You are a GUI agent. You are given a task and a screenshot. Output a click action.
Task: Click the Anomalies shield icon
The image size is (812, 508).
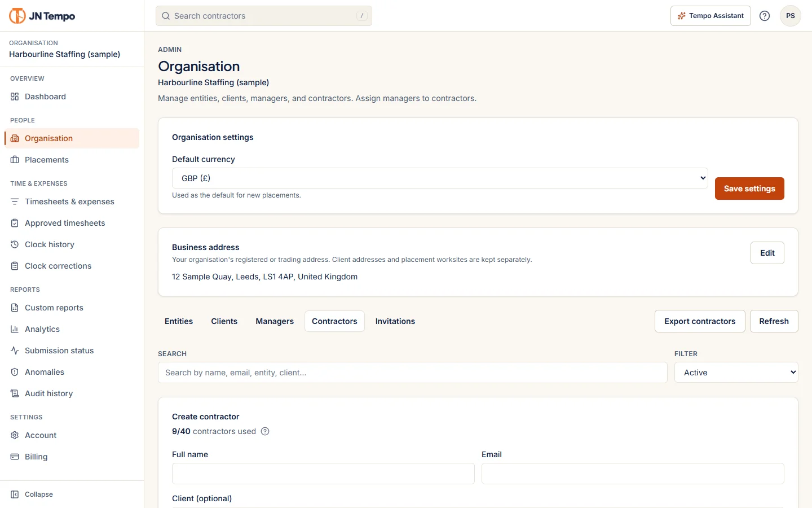pyautogui.click(x=15, y=372)
